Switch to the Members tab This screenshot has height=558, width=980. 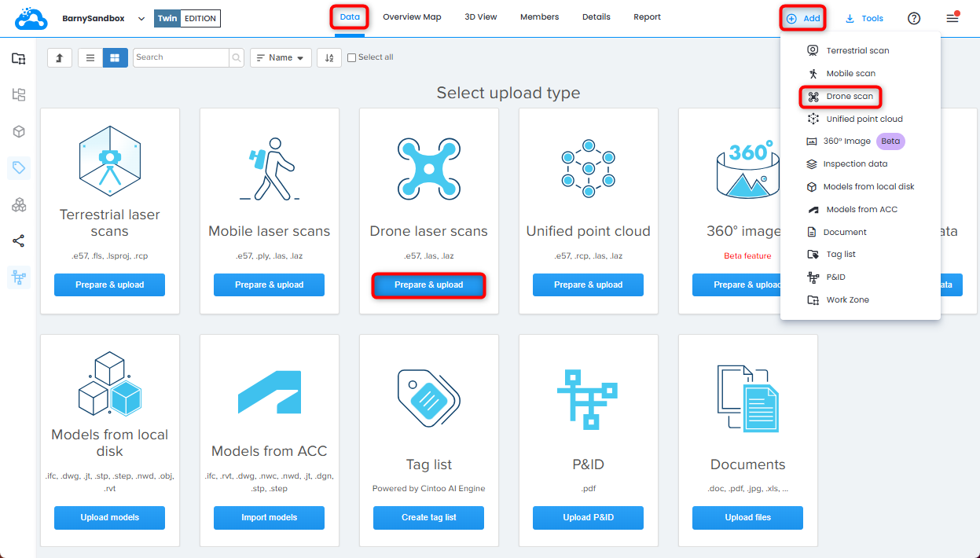[539, 17]
